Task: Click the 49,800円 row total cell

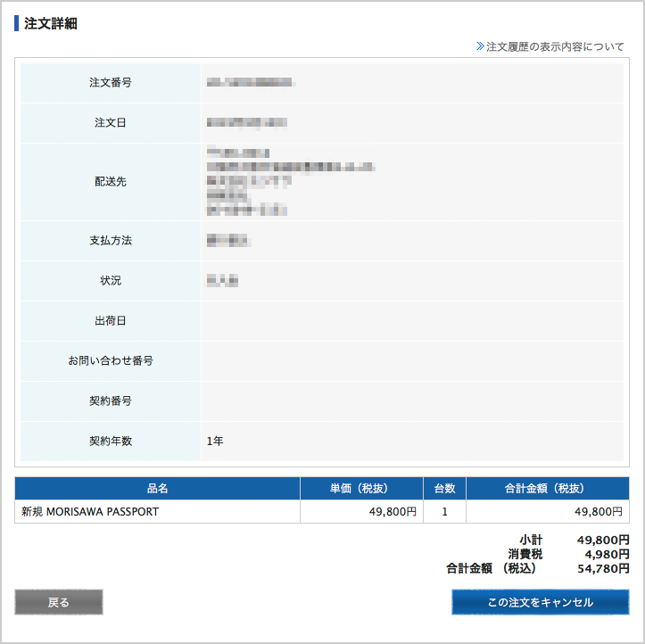Action: point(548,512)
